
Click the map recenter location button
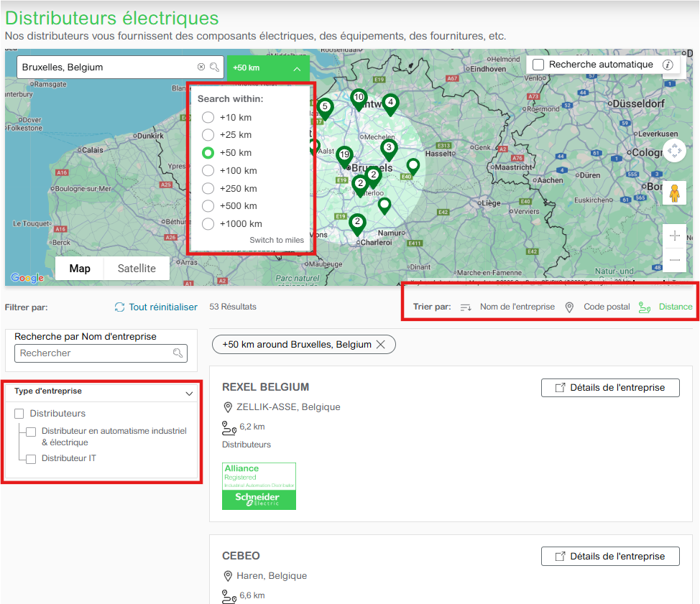(x=674, y=151)
